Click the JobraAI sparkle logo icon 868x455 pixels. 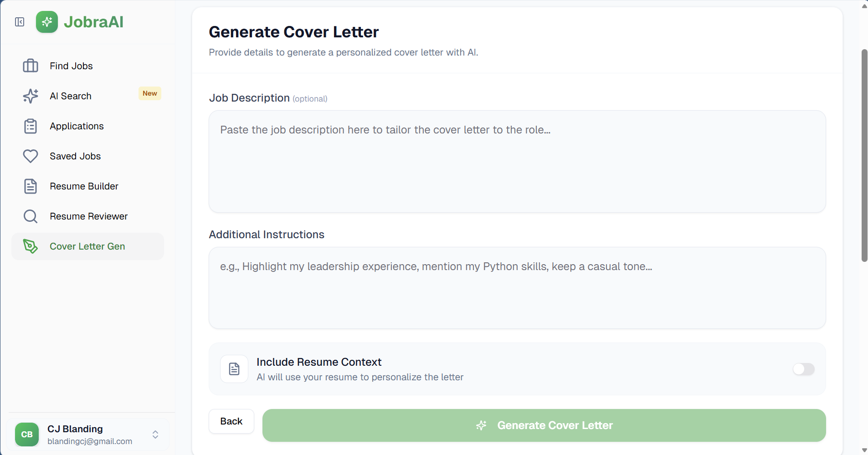(x=47, y=22)
